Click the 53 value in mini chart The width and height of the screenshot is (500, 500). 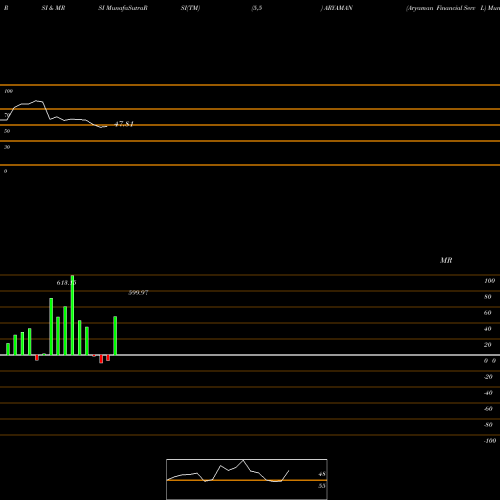pos(322,486)
